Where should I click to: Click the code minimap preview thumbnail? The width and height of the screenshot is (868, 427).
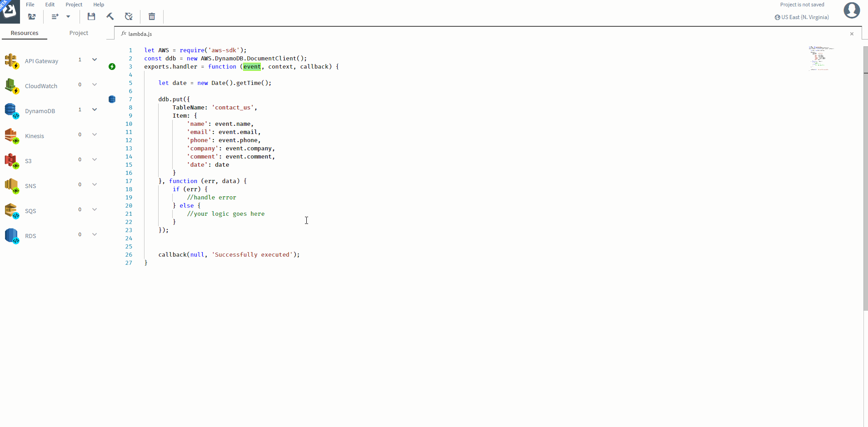(x=821, y=58)
